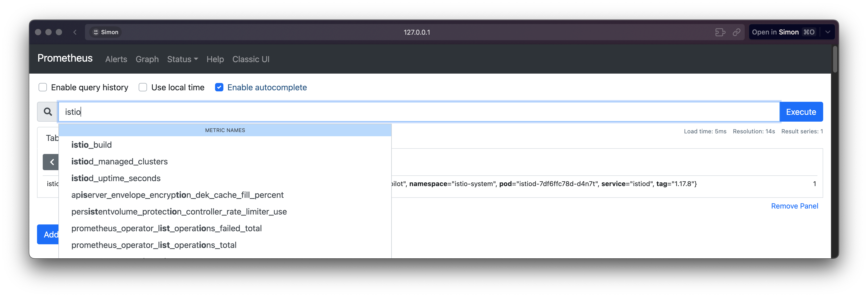Click the Add Panel button
Image resolution: width=868 pixels, height=297 pixels.
[48, 234]
